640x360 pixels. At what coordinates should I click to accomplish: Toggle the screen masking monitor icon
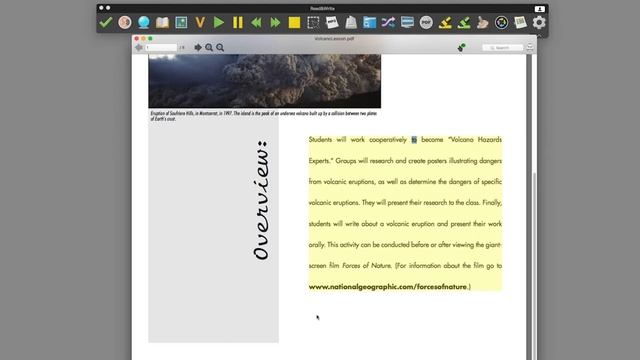click(x=407, y=22)
